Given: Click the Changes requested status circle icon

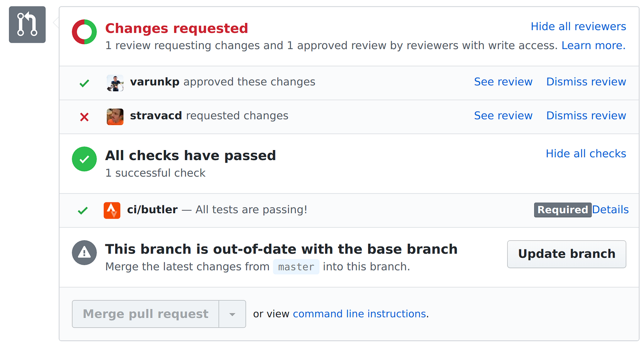Looking at the screenshot, I should click(x=84, y=32).
